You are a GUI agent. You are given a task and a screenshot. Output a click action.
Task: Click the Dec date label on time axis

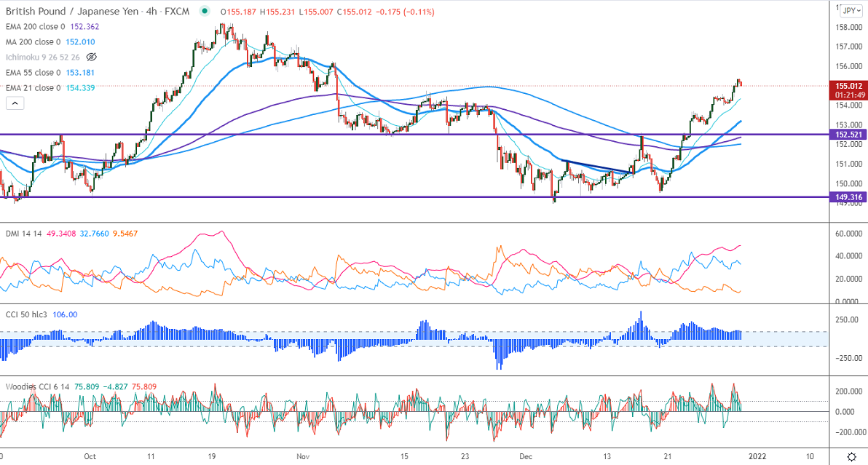[525, 456]
